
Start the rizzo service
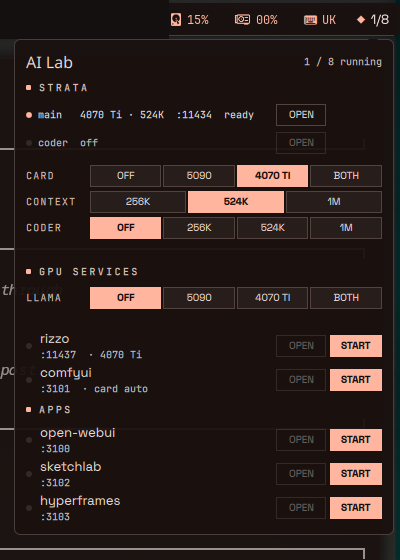point(356,346)
